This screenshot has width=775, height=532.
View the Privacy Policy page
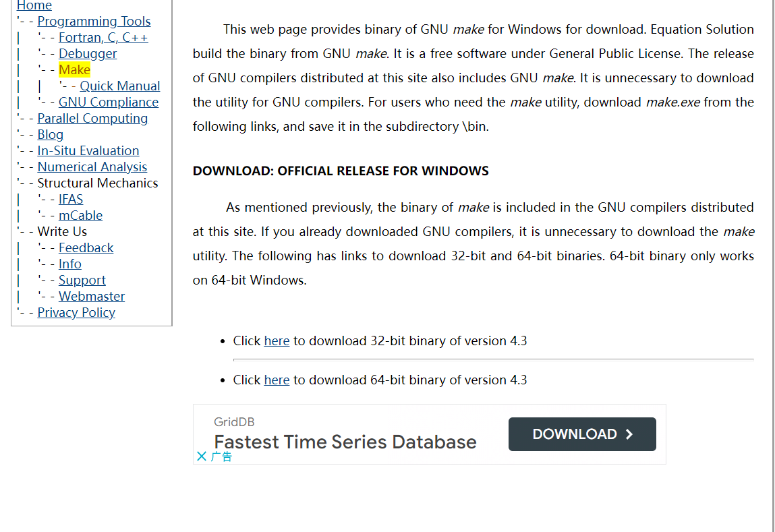click(76, 313)
